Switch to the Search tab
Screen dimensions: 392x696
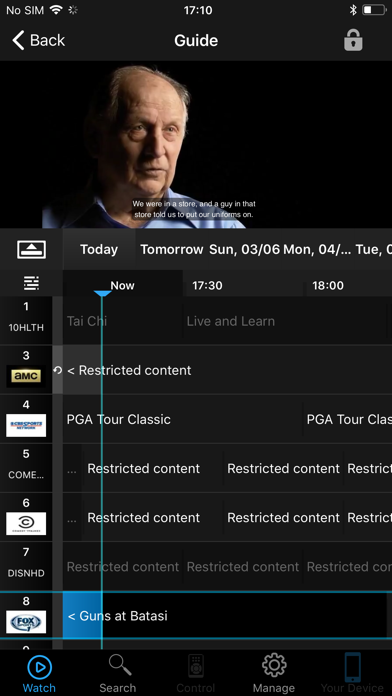tap(118, 674)
